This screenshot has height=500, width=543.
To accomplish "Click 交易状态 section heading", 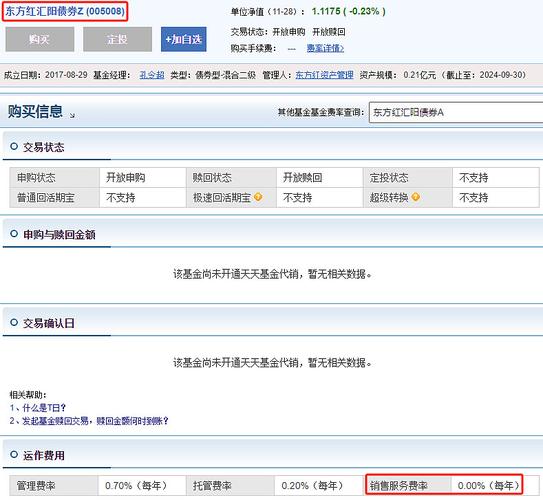I will tap(44, 147).
